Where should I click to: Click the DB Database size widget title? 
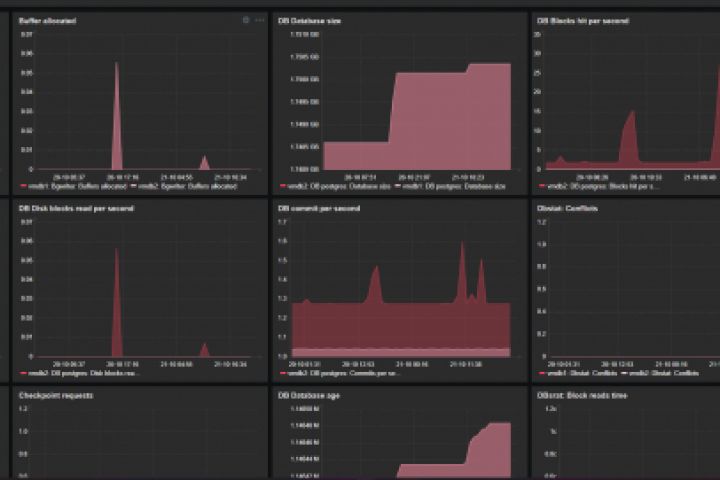click(309, 21)
